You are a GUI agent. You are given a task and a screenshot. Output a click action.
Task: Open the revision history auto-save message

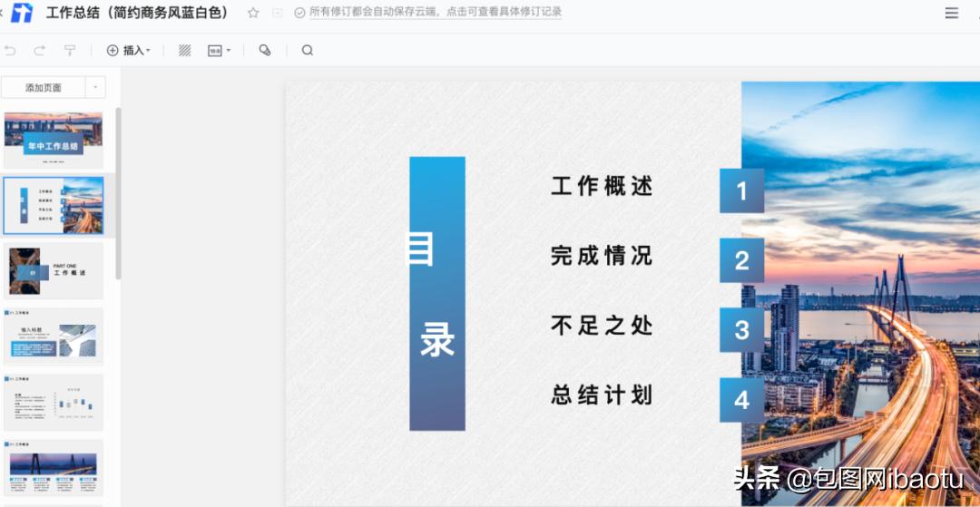[436, 12]
